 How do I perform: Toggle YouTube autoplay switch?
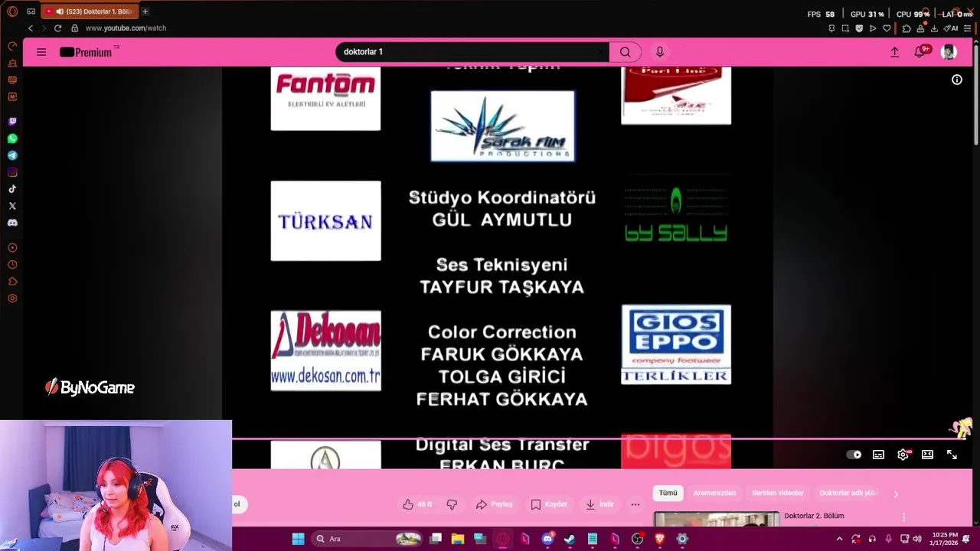tap(854, 455)
